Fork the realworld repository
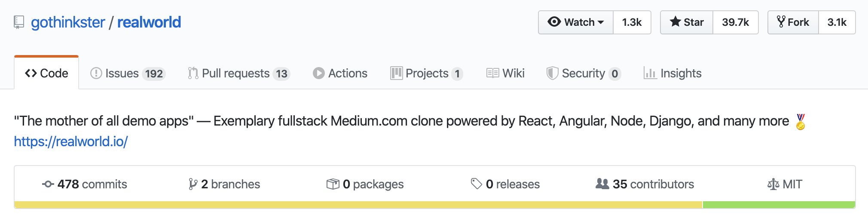868x221 pixels. (x=793, y=22)
